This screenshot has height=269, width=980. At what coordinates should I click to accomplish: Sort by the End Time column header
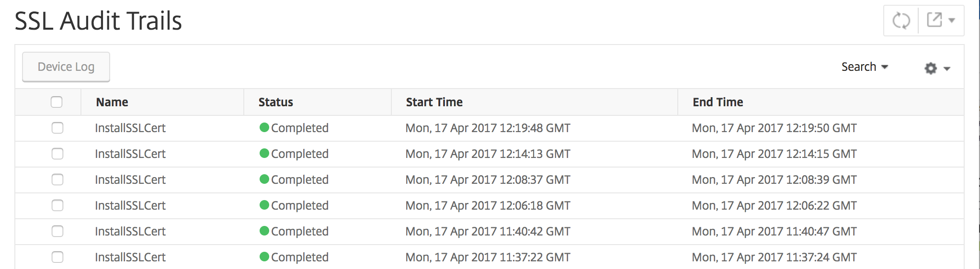pyautogui.click(x=718, y=102)
